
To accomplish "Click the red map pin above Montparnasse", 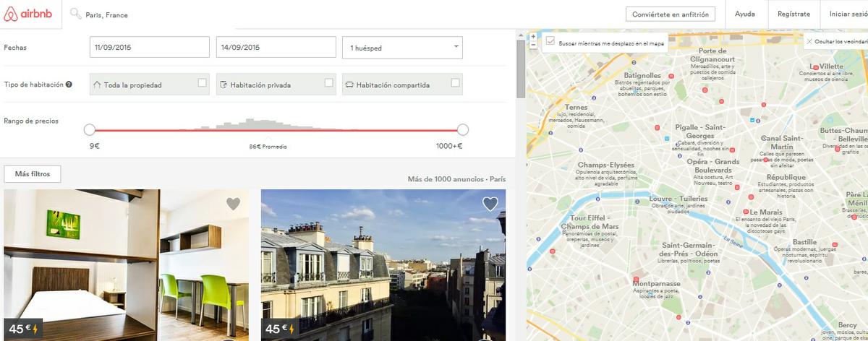I will 637,278.
